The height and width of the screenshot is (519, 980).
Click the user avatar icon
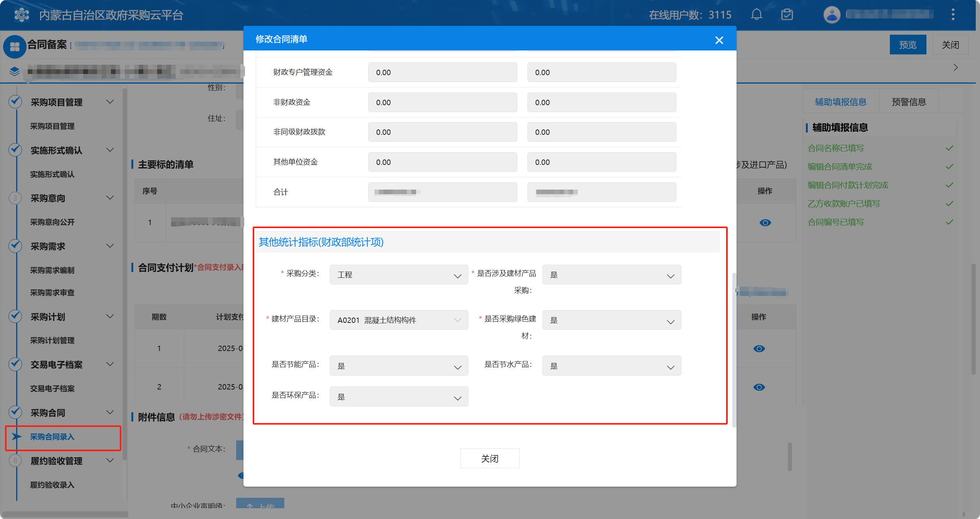point(832,15)
